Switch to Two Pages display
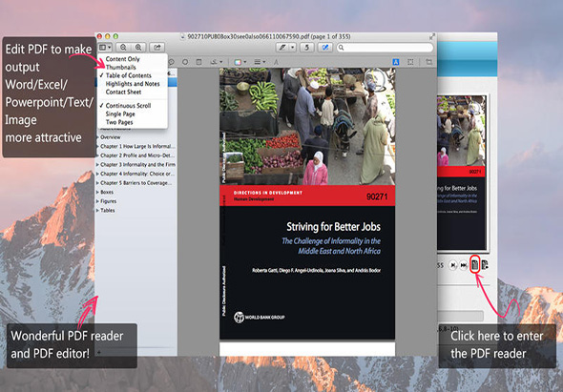Viewport: 563px width, 392px height. point(119,122)
